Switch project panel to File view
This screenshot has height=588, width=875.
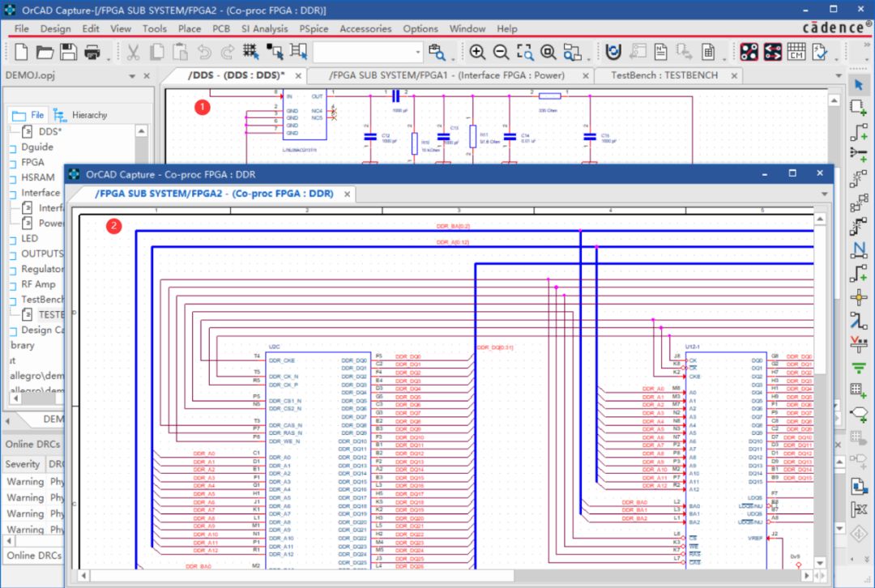coord(28,115)
